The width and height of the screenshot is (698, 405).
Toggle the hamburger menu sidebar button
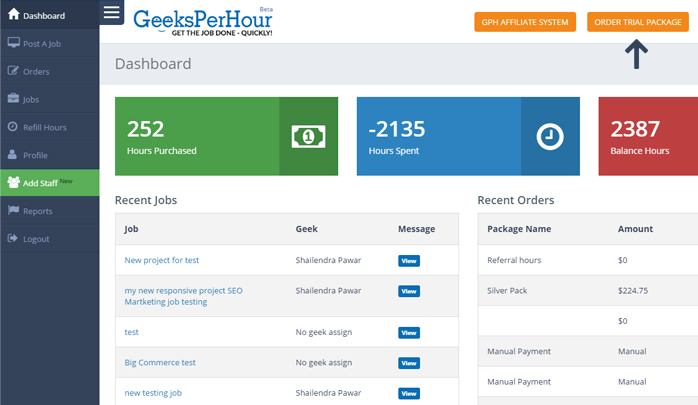[111, 12]
